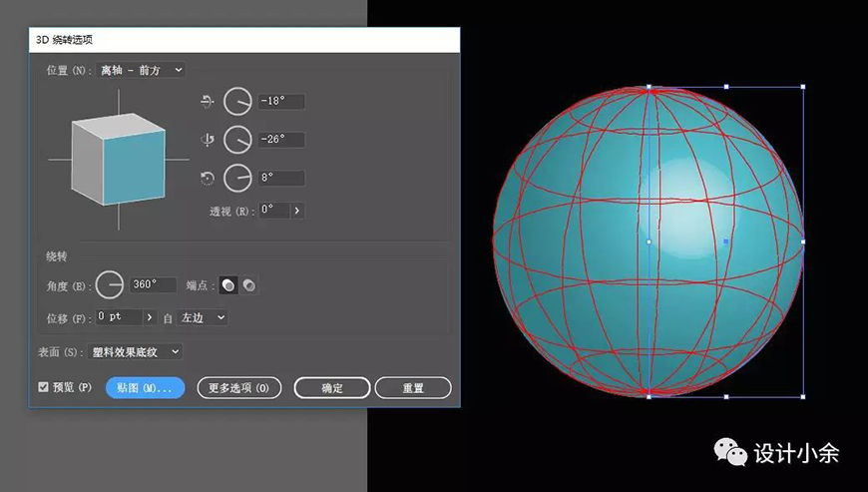Click the 3D 绕转选项 dialog title bar

pyautogui.click(x=244, y=40)
